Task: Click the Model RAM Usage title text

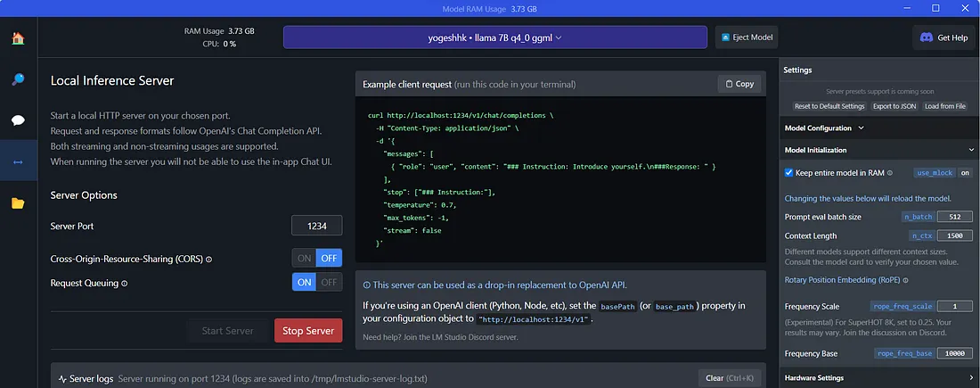Action: pyautogui.click(x=489, y=9)
